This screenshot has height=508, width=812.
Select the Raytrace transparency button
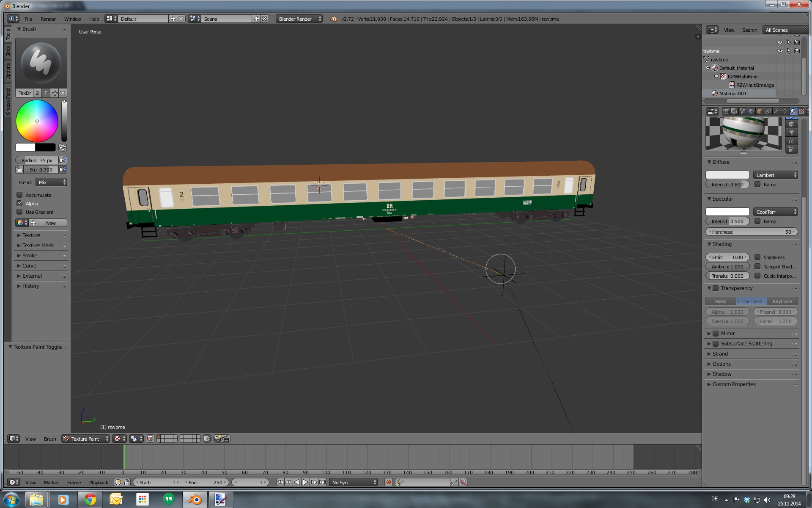(x=782, y=301)
